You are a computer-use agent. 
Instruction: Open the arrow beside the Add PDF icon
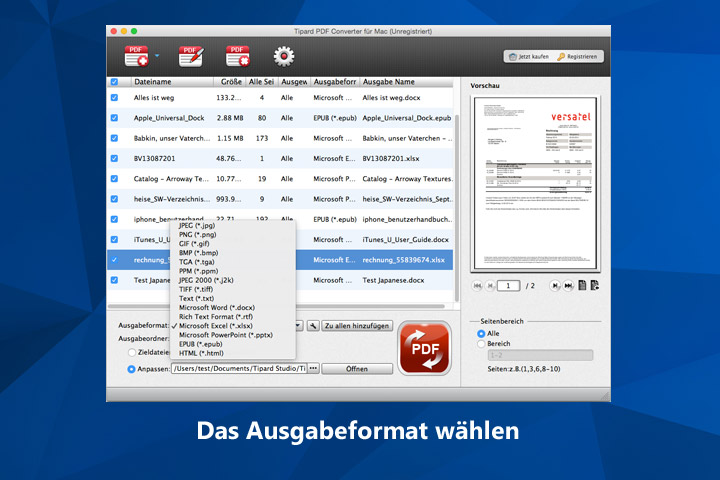click(157, 56)
